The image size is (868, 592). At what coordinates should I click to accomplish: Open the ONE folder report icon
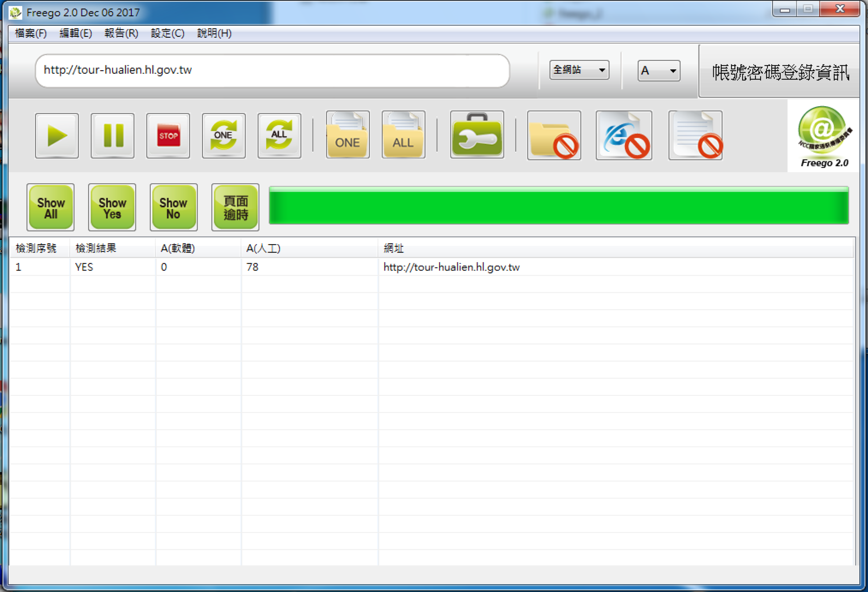point(347,135)
